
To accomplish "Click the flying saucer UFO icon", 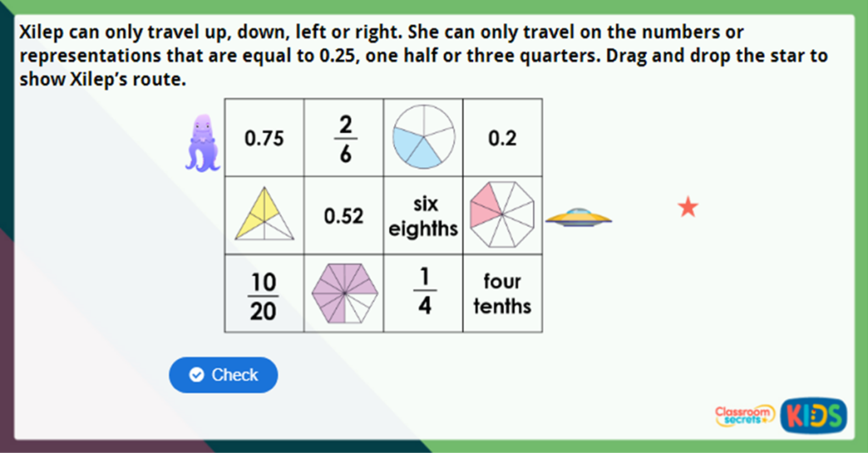I will pos(578,218).
